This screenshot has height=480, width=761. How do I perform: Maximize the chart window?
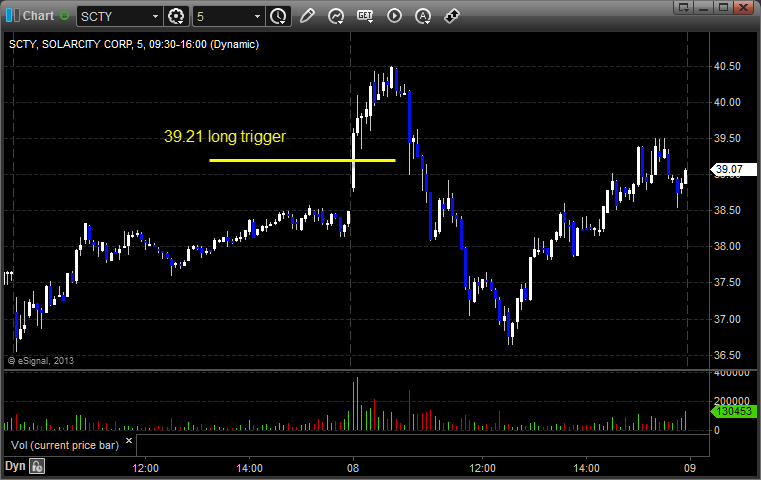tap(723, 7)
